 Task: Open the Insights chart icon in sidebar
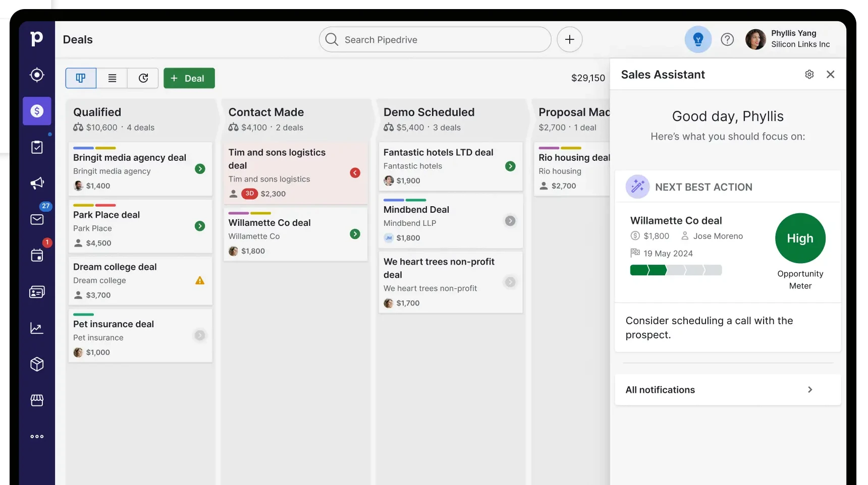37,328
